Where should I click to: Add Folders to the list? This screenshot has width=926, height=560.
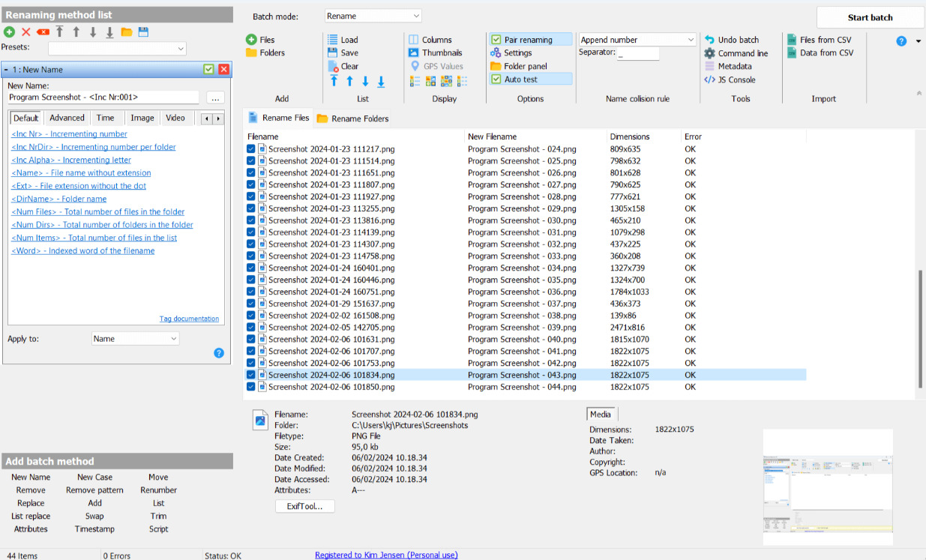[265, 52]
